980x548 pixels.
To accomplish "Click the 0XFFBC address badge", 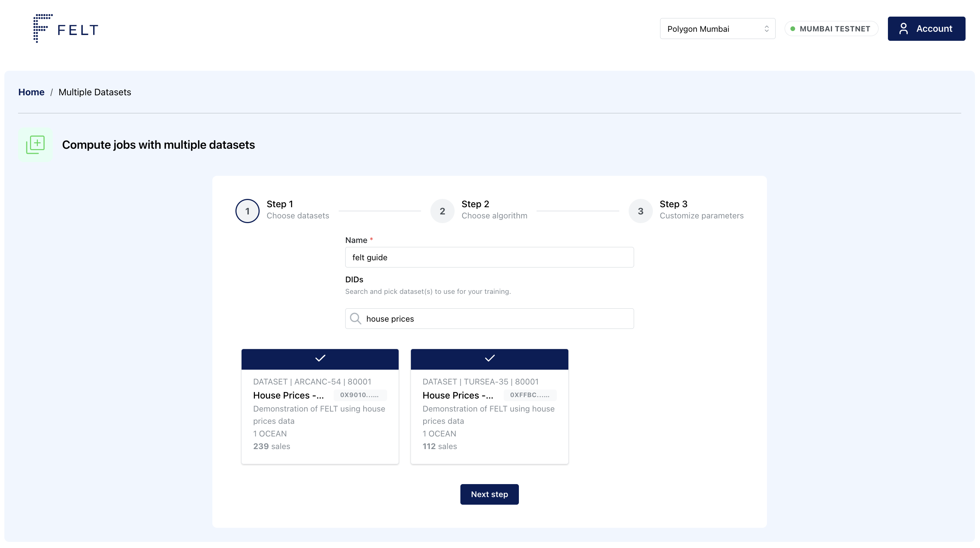I will [x=530, y=395].
